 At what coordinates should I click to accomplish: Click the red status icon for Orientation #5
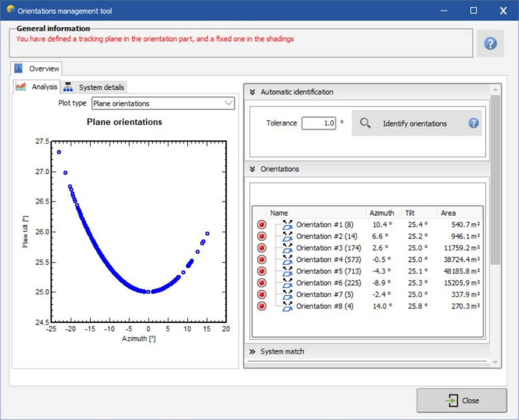point(262,272)
